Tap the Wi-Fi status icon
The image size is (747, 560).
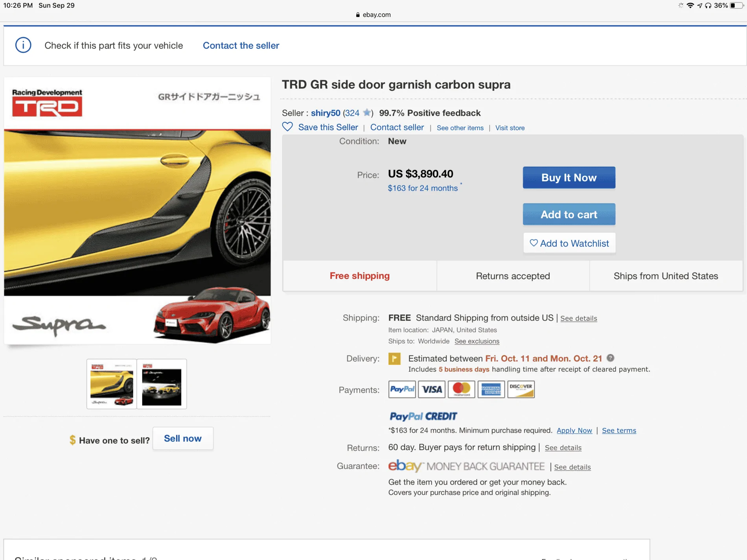[690, 6]
